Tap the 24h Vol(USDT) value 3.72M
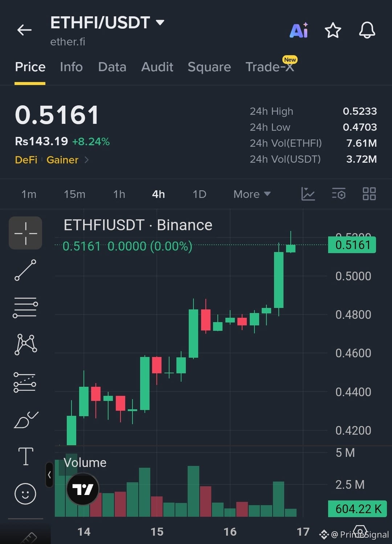Image resolution: width=392 pixels, height=544 pixels. point(362,159)
